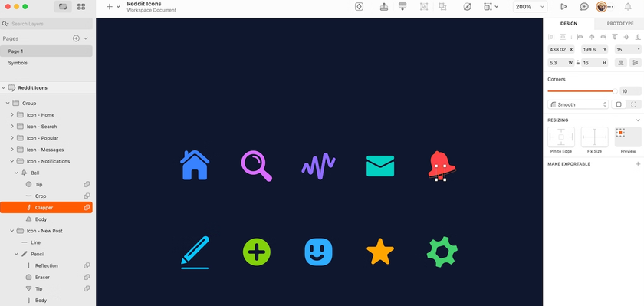Open the Smooth corner style dropdown

click(x=578, y=104)
